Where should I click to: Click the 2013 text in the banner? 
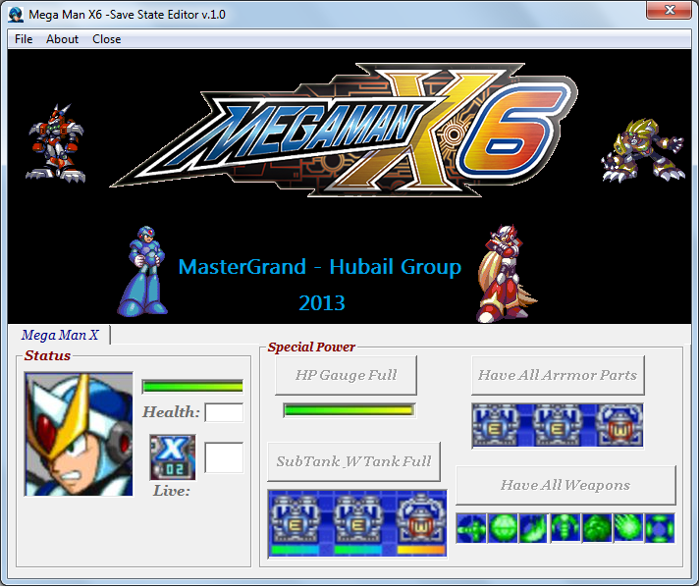tap(322, 303)
